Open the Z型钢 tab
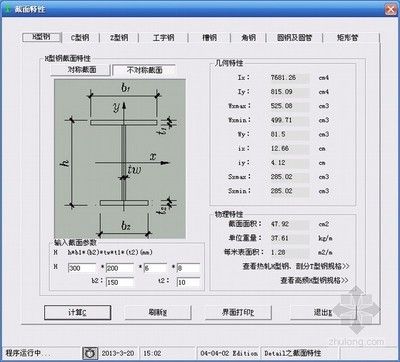400x362 pixels. click(119, 38)
